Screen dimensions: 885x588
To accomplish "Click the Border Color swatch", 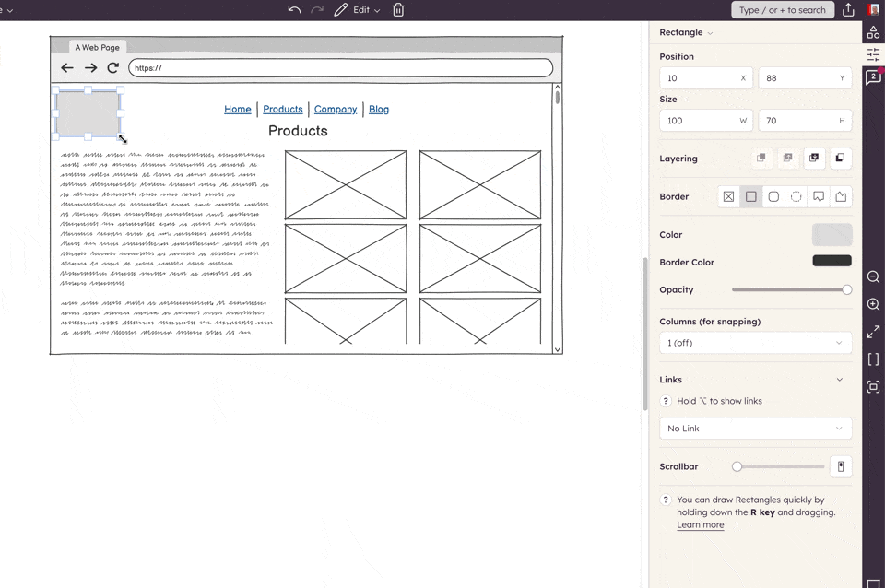I will click(x=832, y=262).
